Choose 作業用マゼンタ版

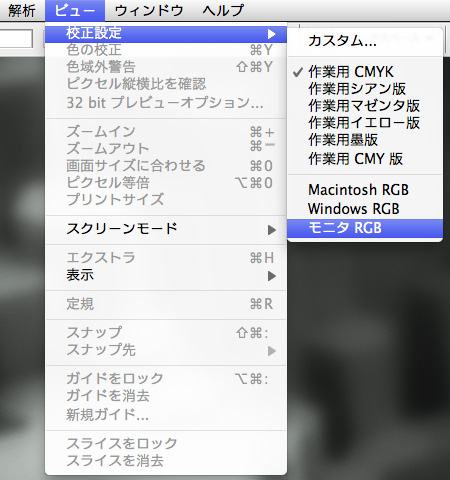[365, 106]
